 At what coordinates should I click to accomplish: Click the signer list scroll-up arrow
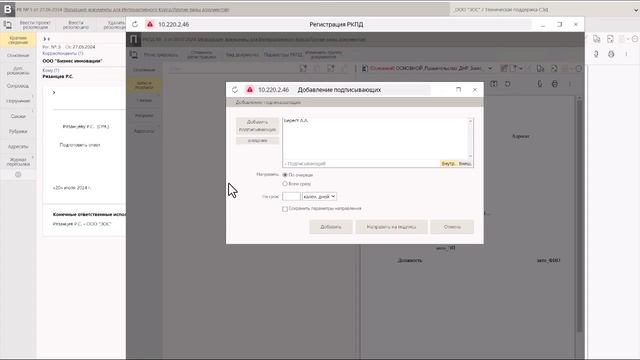click(470, 121)
